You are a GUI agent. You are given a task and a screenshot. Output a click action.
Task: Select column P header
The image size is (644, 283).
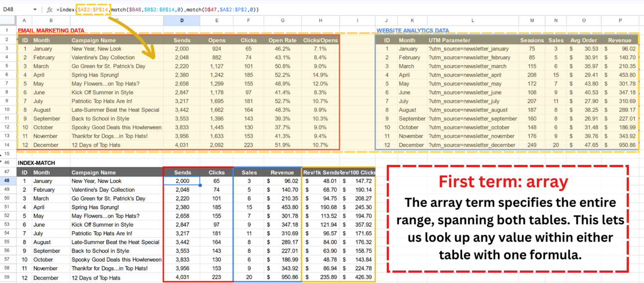click(621, 21)
